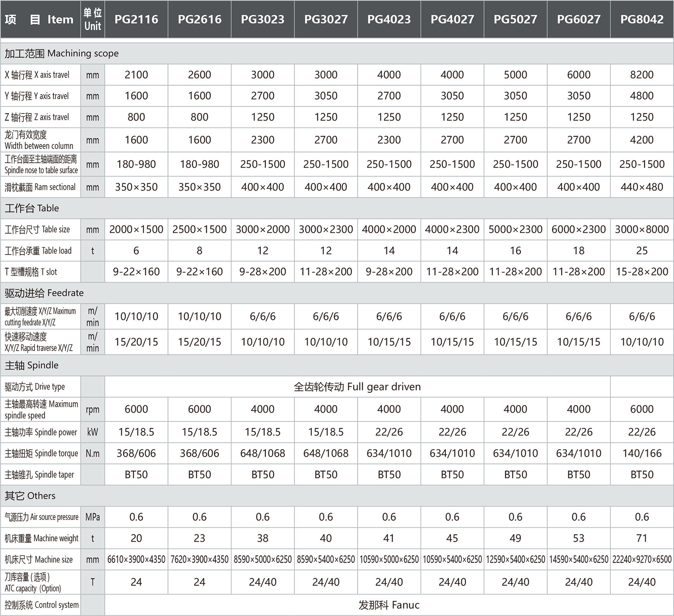Click the Unit column header
Screen dimensions: 674x616
[x=93, y=19]
